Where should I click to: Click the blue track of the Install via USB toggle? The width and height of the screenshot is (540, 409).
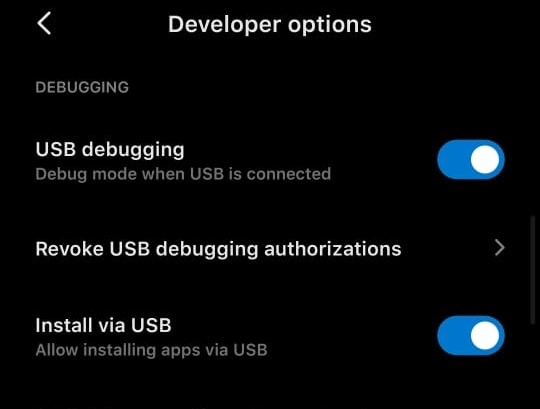click(x=453, y=336)
